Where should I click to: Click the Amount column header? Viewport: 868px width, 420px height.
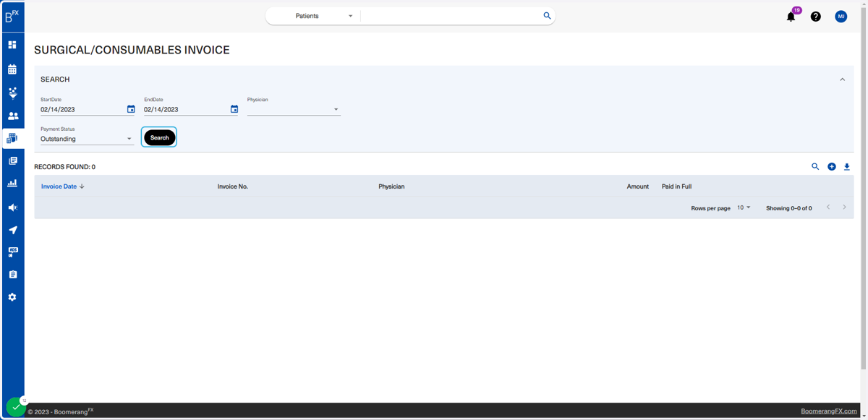(637, 187)
